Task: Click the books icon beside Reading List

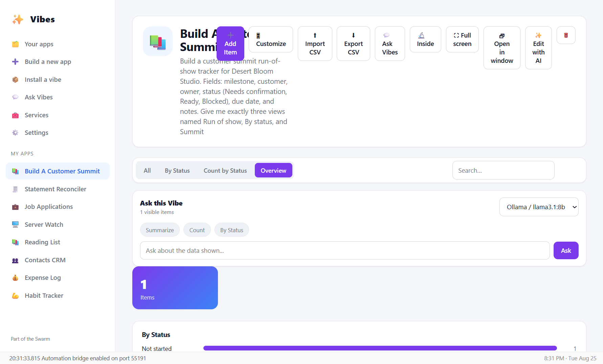Action: (x=15, y=242)
